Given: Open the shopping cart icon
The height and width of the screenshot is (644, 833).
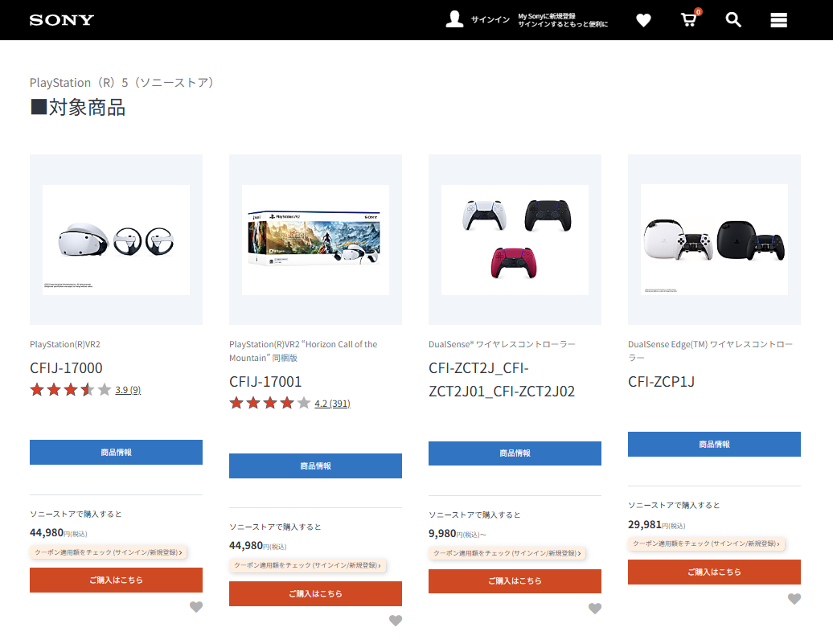Looking at the screenshot, I should [689, 19].
